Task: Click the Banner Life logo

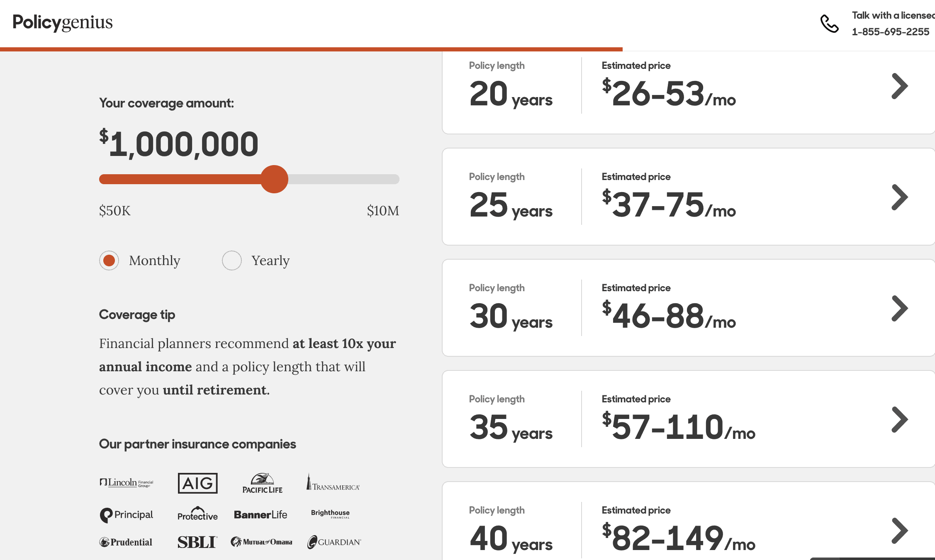Action: click(261, 514)
